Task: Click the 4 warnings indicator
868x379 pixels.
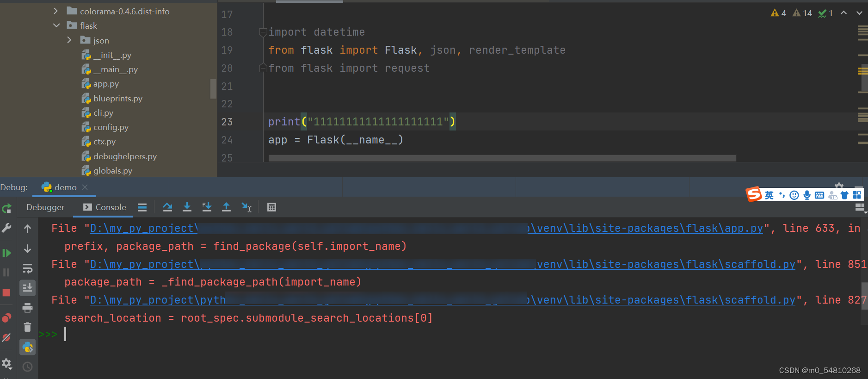Action: click(x=778, y=13)
